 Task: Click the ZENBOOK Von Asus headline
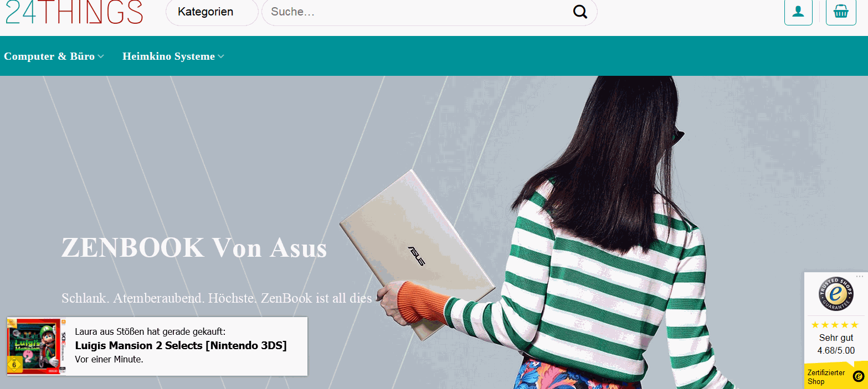(194, 248)
